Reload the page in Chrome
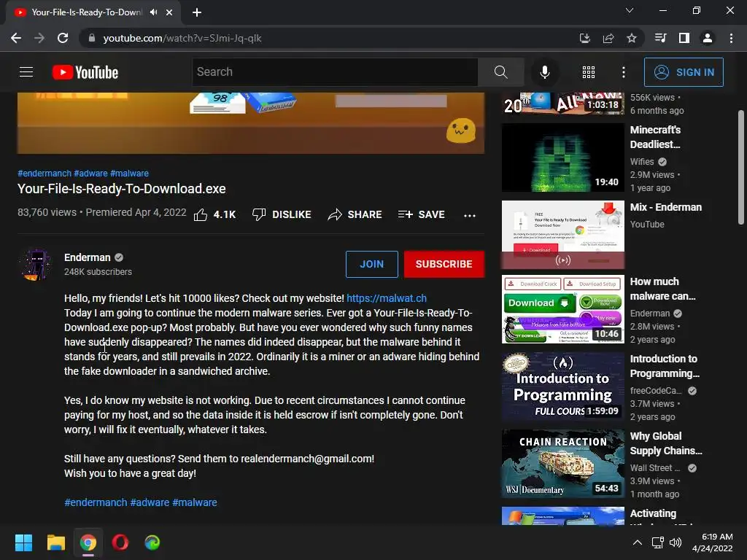This screenshot has height=560, width=747. [x=63, y=38]
